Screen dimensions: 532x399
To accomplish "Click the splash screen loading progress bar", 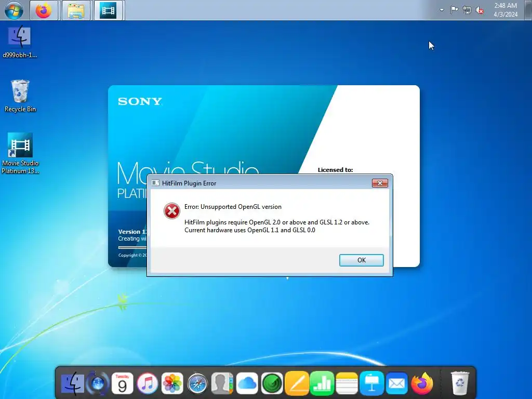I will click(132, 248).
